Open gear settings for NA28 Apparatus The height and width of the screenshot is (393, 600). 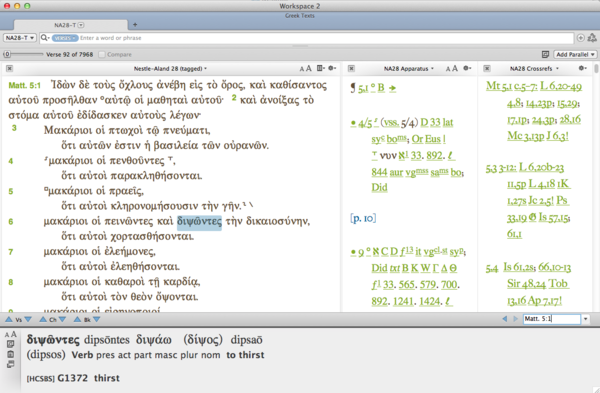[467, 68]
